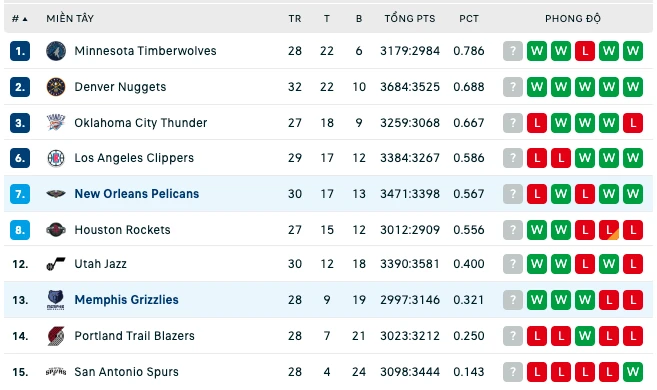Click the Denver Nuggets logo icon
657x390 pixels.
(x=56, y=87)
